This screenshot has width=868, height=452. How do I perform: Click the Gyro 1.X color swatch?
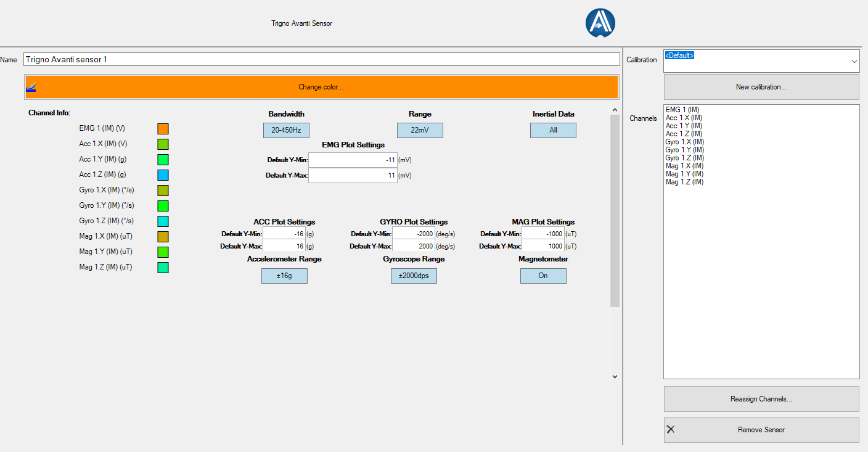point(163,191)
